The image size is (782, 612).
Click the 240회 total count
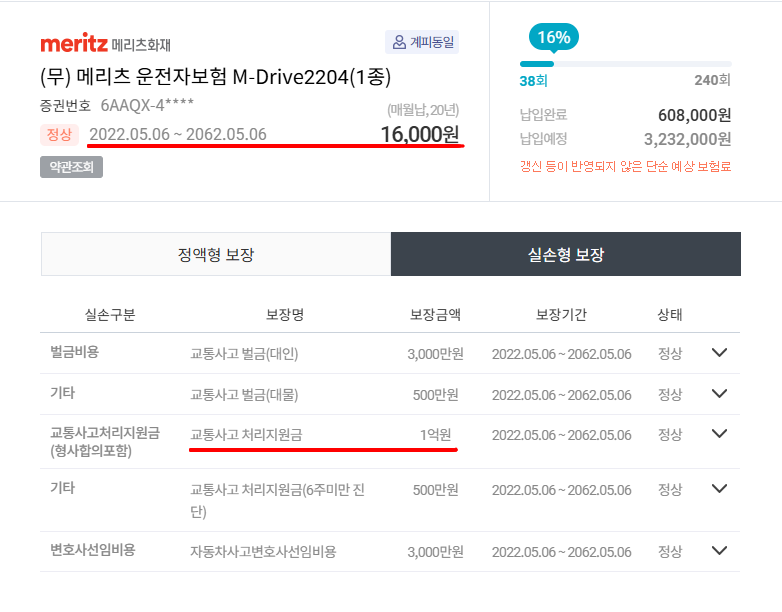[x=713, y=80]
